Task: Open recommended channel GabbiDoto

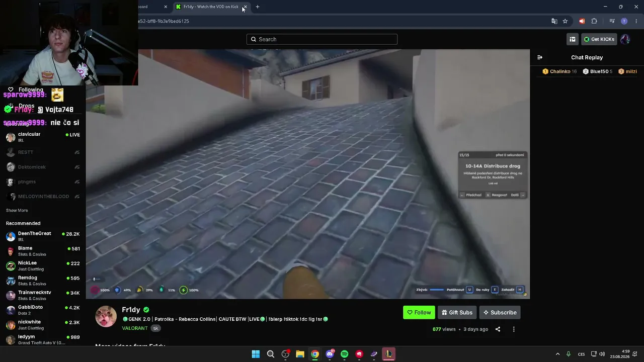Action: 43,310
